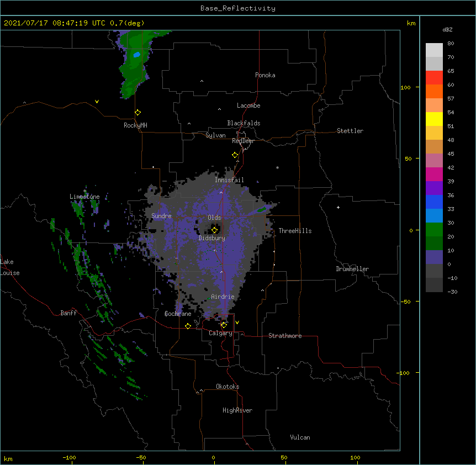Click the slate purple 0-10 dBZ swatch
This screenshot has height=465, width=476.
click(434, 257)
